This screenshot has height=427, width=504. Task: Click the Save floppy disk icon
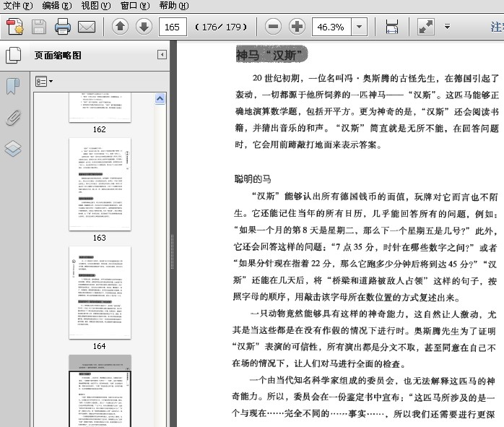coord(38,27)
